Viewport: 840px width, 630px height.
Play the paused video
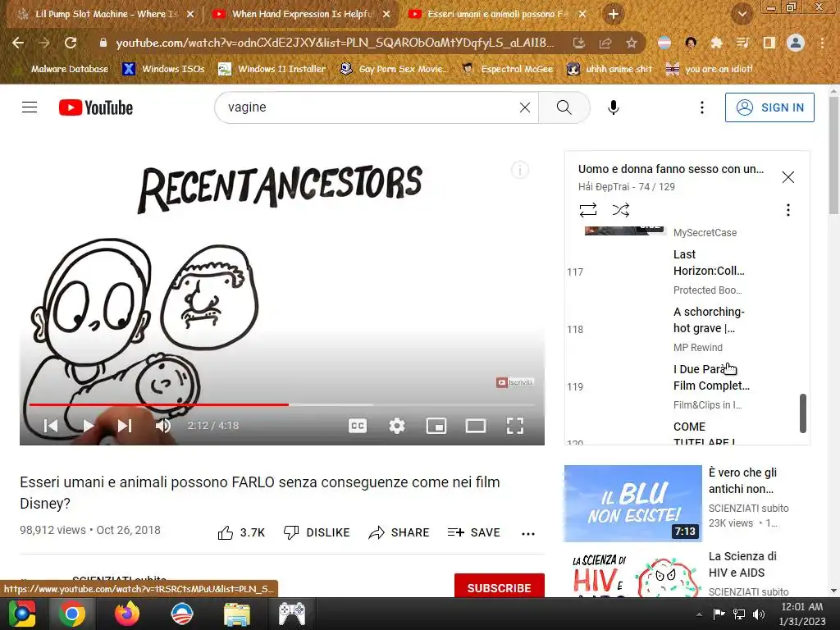tap(89, 426)
